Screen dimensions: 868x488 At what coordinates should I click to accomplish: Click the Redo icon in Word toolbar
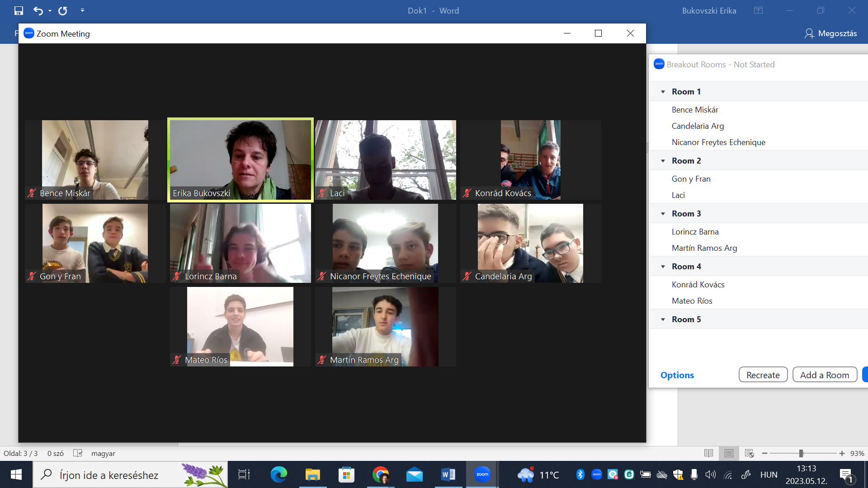click(63, 10)
